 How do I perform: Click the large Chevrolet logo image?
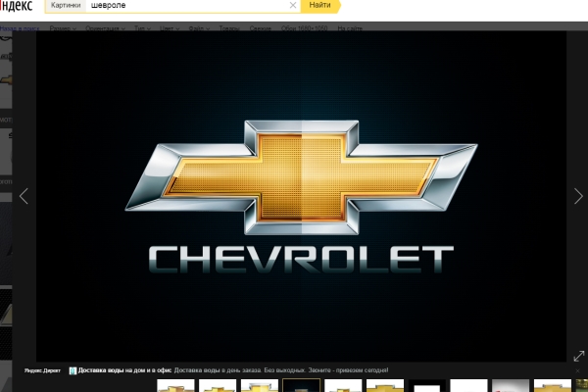301,196
